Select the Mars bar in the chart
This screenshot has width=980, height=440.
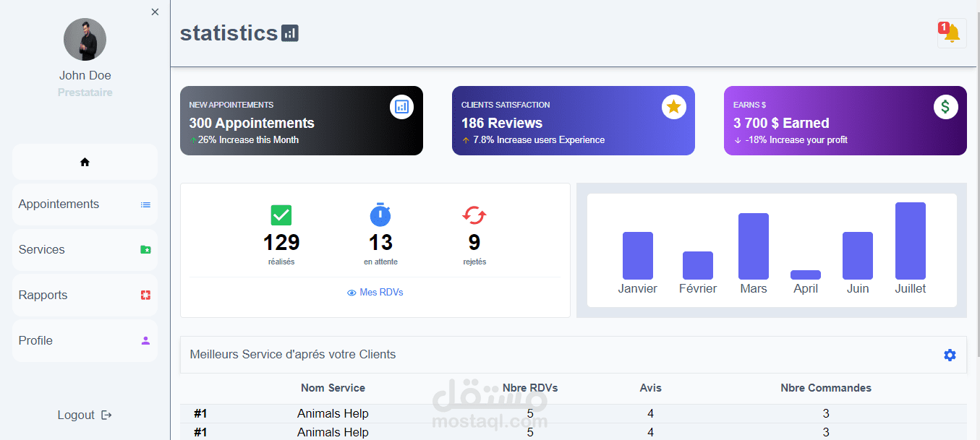754,246
